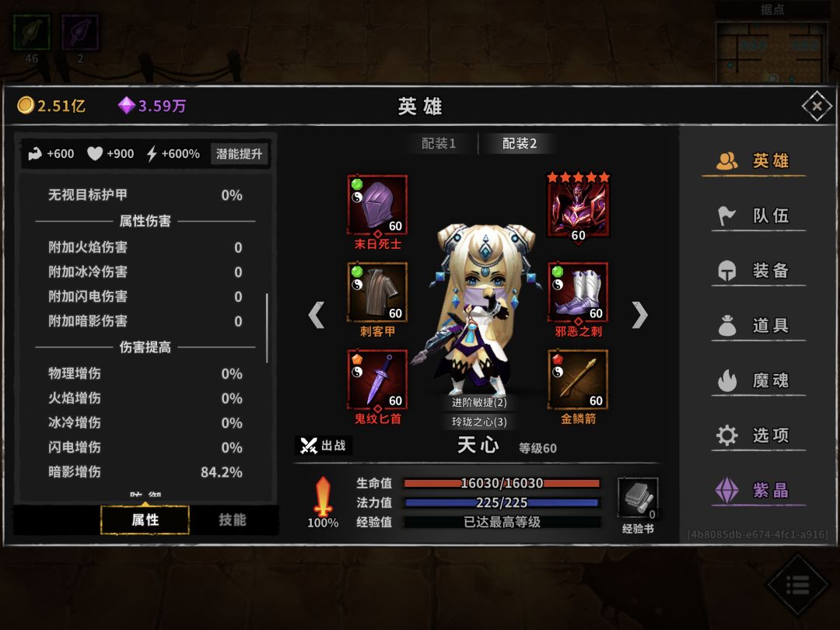Image resolution: width=840 pixels, height=630 pixels.
Task: Open the five-star demon soul portrait
Action: pyautogui.click(x=578, y=207)
